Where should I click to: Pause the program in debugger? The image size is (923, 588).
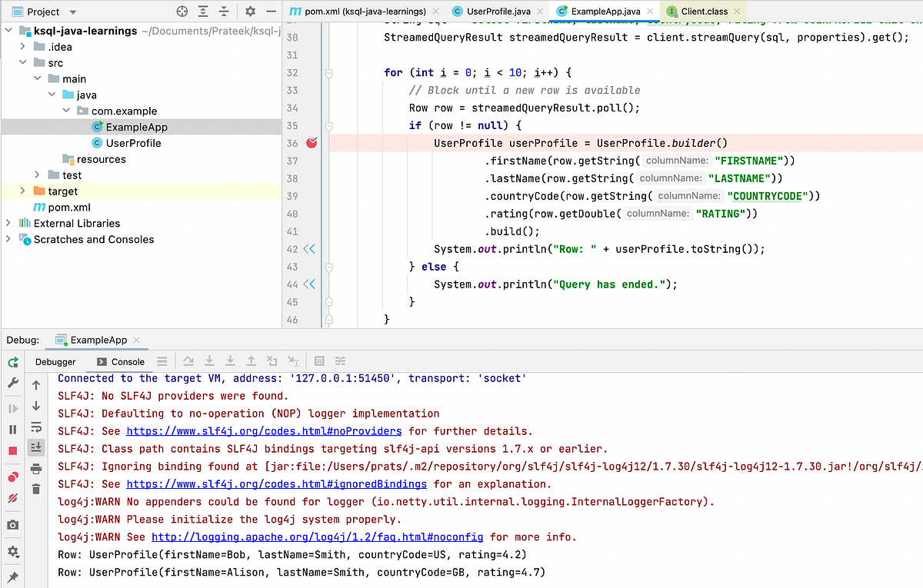[13, 430]
